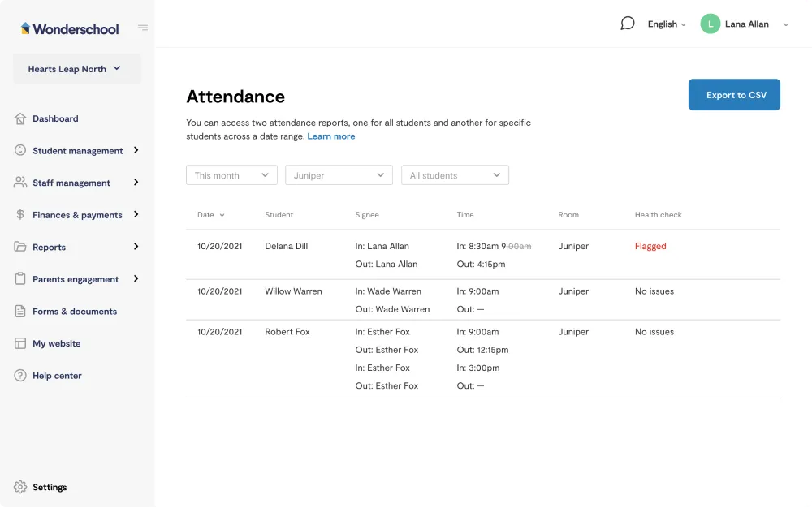Image resolution: width=812 pixels, height=508 pixels.
Task: Switch the Hearts Leap North location
Action: [76, 69]
